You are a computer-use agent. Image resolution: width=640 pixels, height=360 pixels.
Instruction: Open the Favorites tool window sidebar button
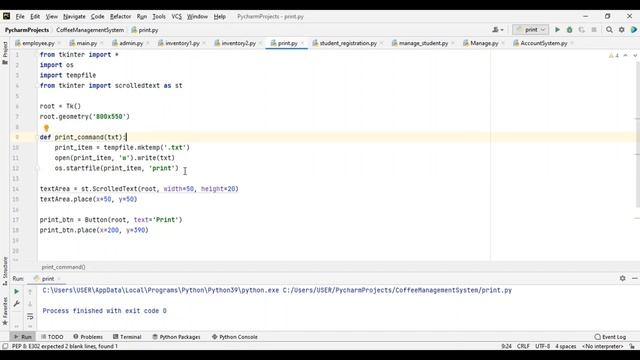tap(5, 311)
